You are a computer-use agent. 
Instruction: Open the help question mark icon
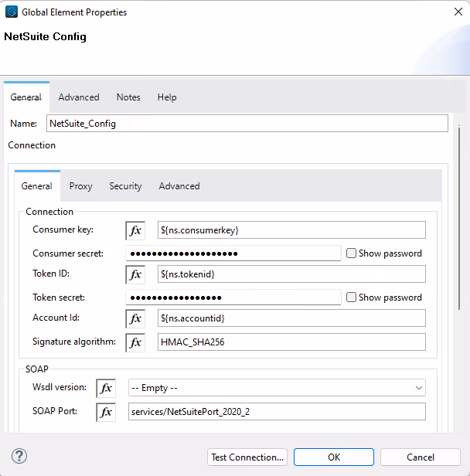(x=19, y=456)
